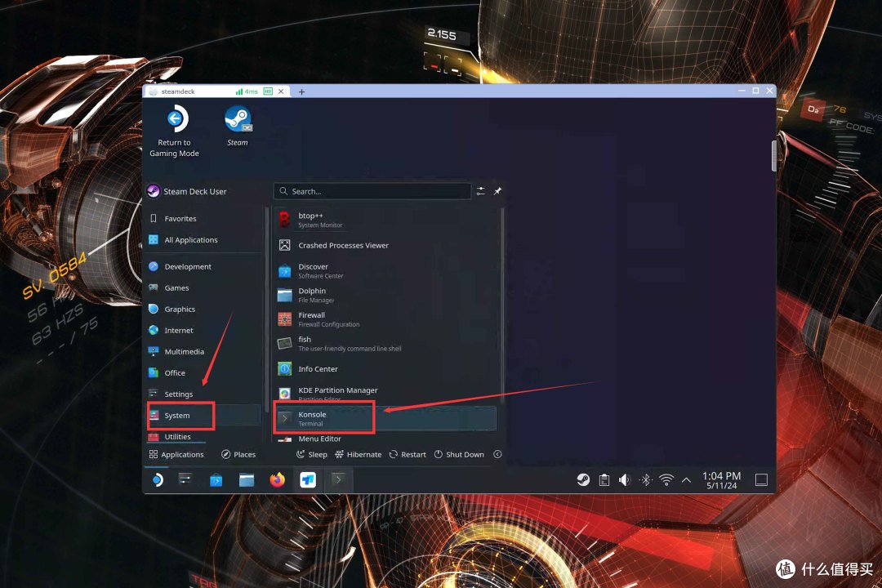Screen dimensions: 882x588
Task: Open Discover from the taskbar
Action: [x=216, y=480]
